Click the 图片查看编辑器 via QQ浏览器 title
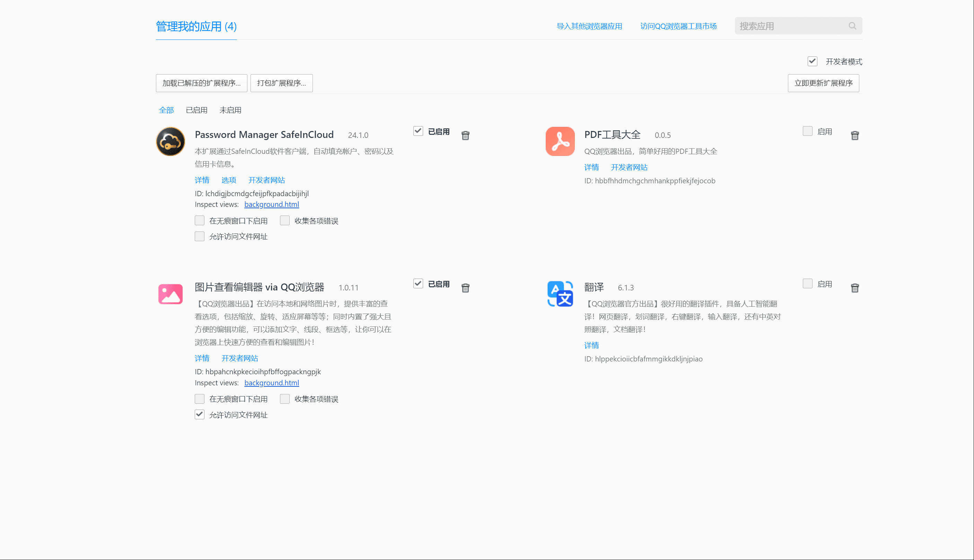The image size is (974, 560). point(260,287)
